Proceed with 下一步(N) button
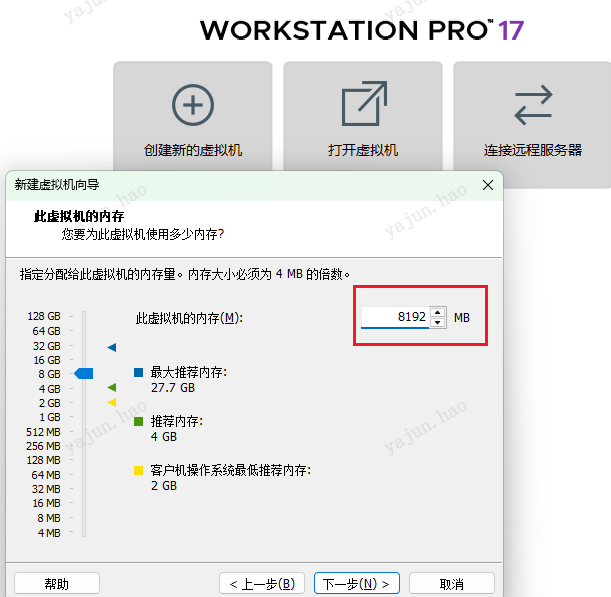Screen dimensions: 611x597 (x=357, y=584)
